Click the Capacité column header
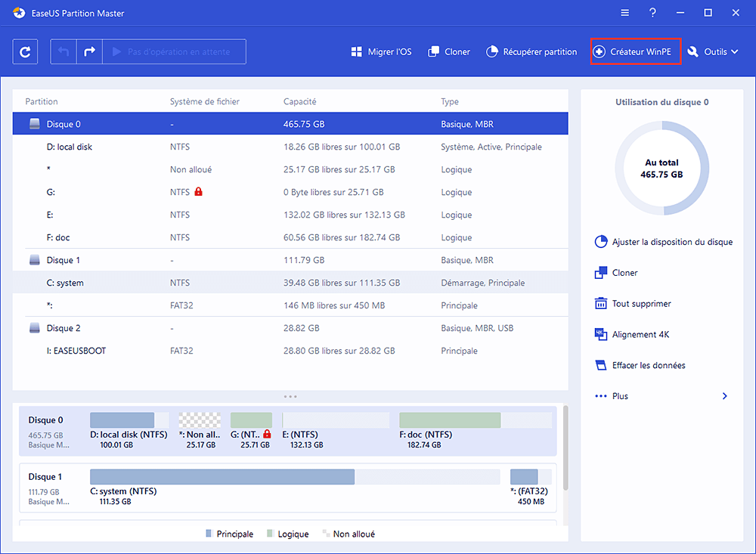Screen dimensions: 756x554 coord(300,101)
